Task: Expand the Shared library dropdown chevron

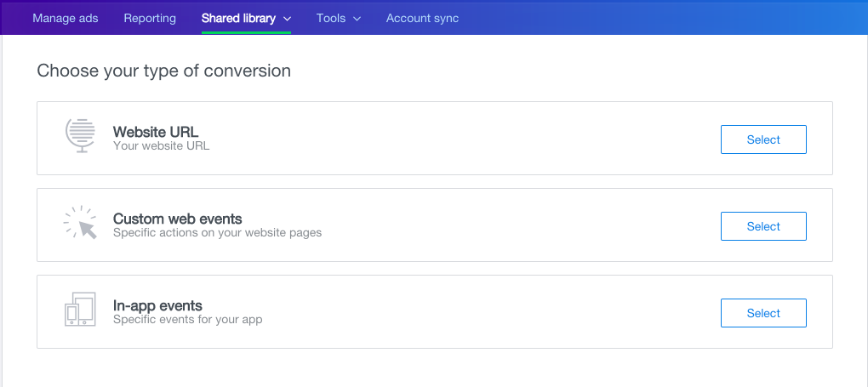Action: 287,19
